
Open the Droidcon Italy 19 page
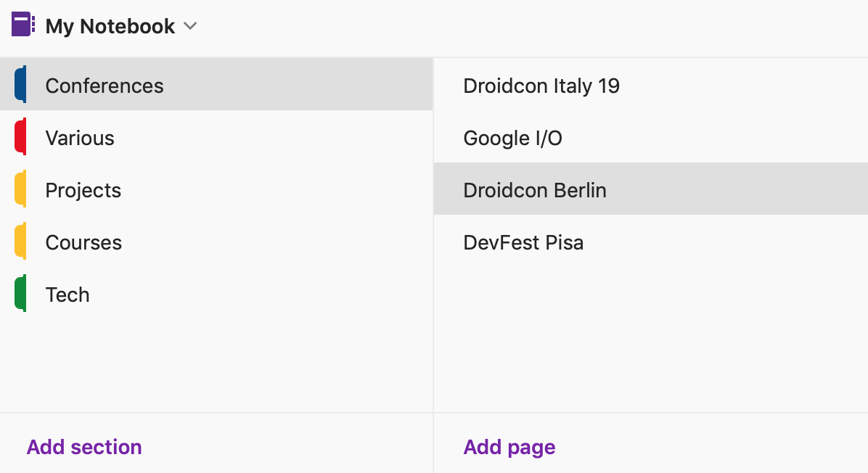(651, 84)
